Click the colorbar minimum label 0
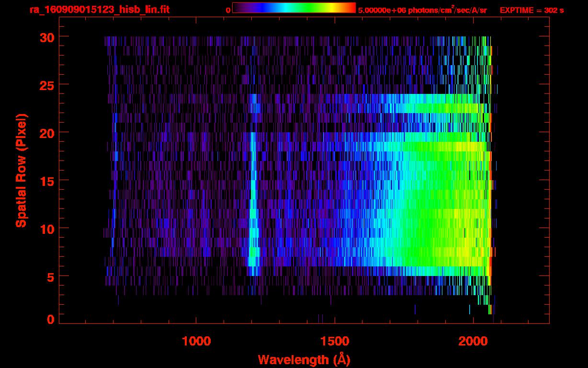 pyautogui.click(x=228, y=10)
